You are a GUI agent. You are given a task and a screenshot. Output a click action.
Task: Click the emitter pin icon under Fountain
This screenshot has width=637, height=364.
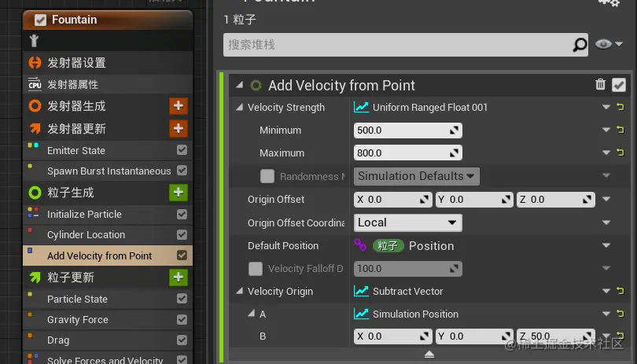tap(34, 41)
